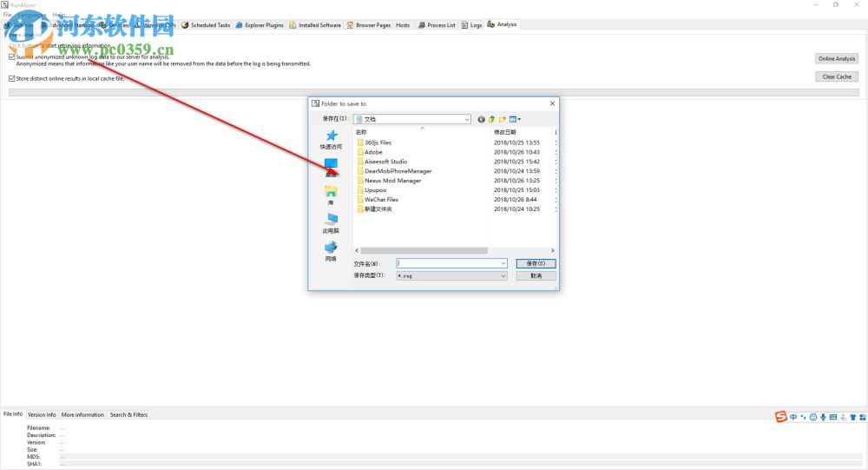Toggle Sogou Chinese/English mode (中) icon
Viewport: 868px width, 470px height.
[793, 417]
